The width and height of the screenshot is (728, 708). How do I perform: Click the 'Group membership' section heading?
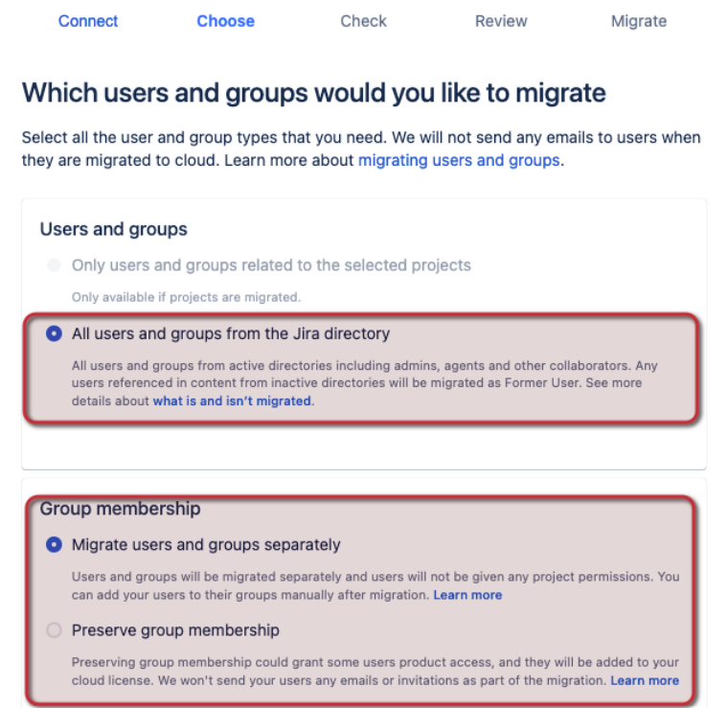pos(120,509)
